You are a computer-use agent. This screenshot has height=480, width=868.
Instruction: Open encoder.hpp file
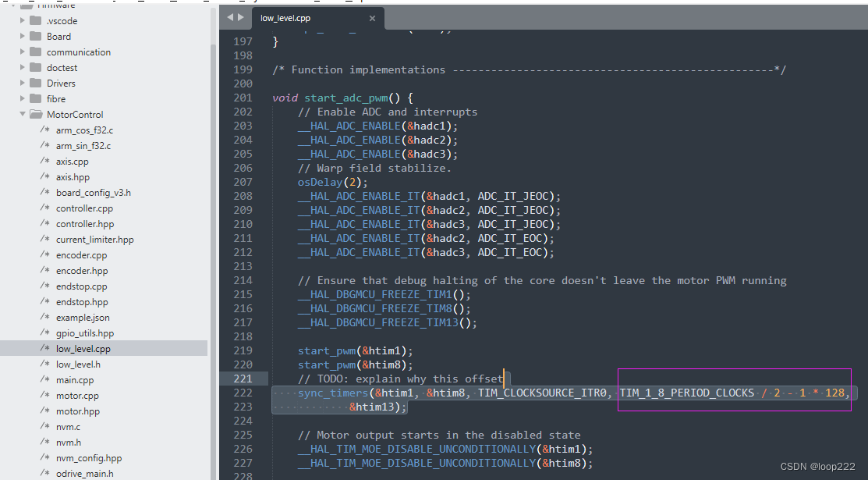coord(82,271)
